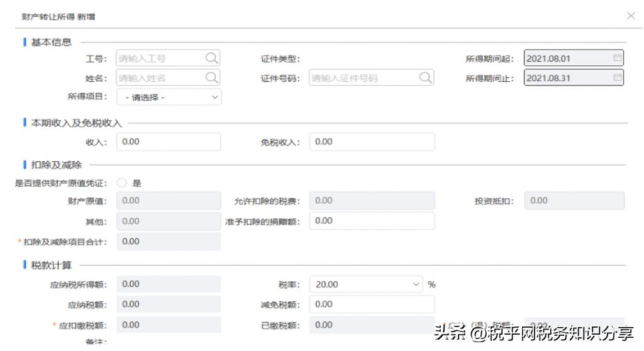Open the 所得项目 dropdown
Screen dimensions: 644x351
tap(169, 97)
